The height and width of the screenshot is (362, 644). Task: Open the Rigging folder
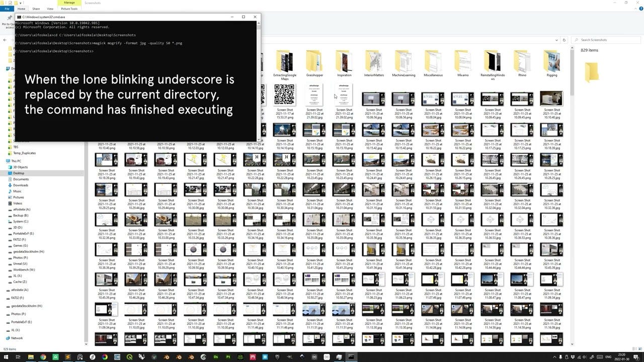tap(552, 61)
